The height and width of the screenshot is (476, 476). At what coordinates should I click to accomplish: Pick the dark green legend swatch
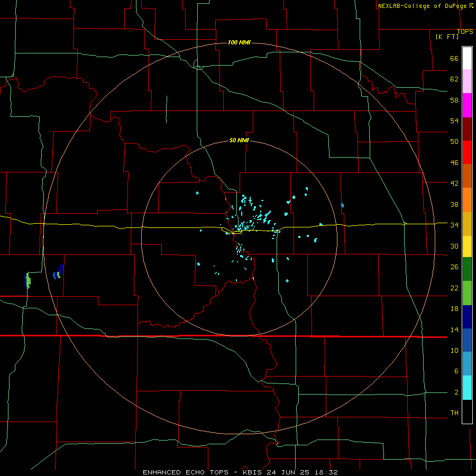[467, 269]
